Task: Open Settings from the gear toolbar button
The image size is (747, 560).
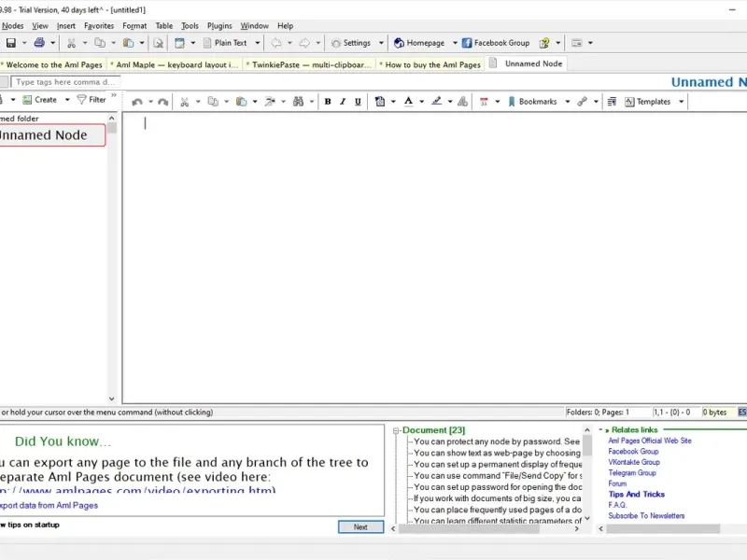Action: (350, 43)
